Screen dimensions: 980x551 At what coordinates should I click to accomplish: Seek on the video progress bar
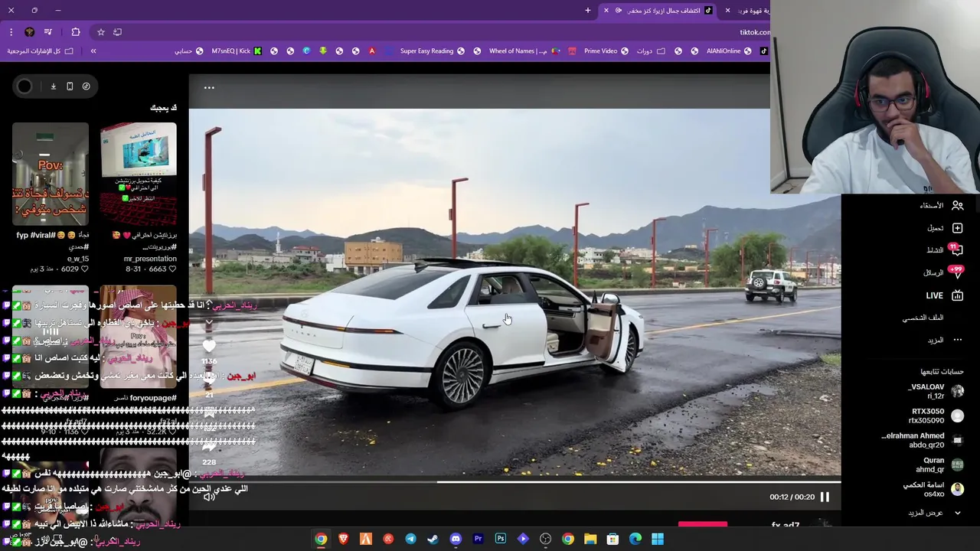tap(514, 482)
